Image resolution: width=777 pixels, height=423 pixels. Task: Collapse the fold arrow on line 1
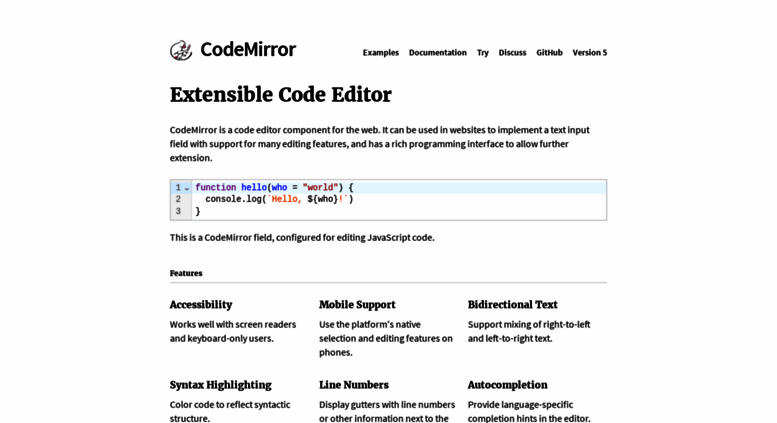187,188
